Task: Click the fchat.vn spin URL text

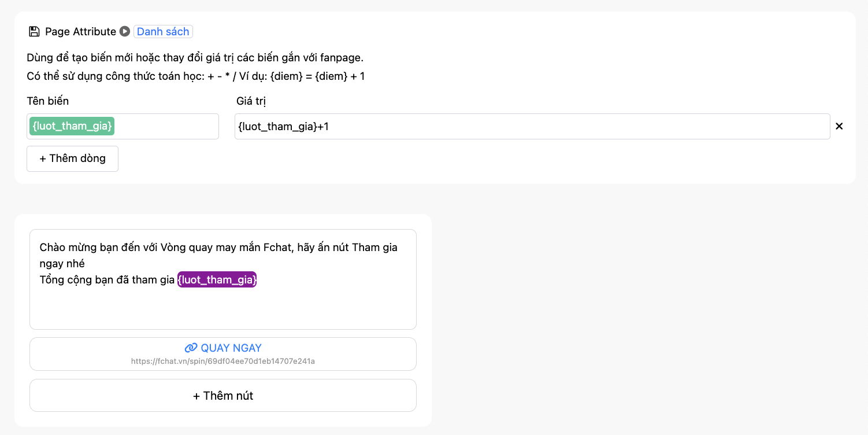Action: click(x=222, y=361)
